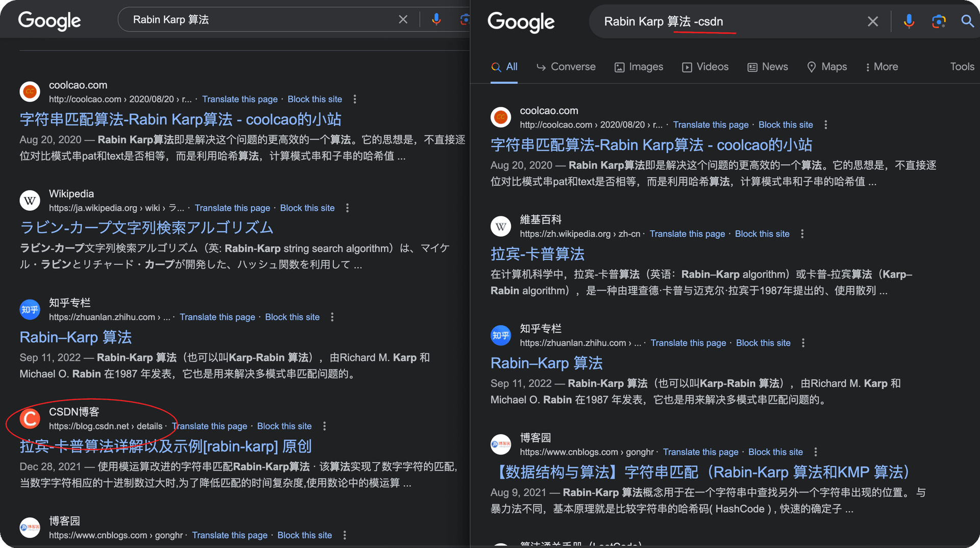Block cnblogs site in left window
Image resolution: width=980 pixels, height=548 pixels.
click(305, 535)
